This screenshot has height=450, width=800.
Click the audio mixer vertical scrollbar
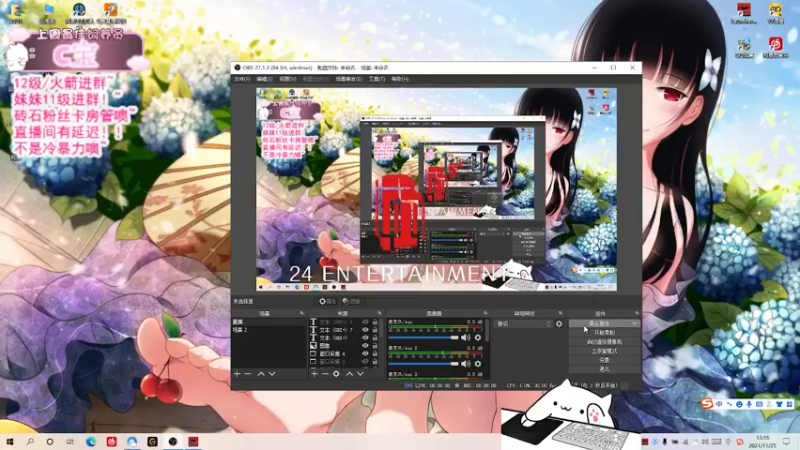pyautogui.click(x=487, y=332)
